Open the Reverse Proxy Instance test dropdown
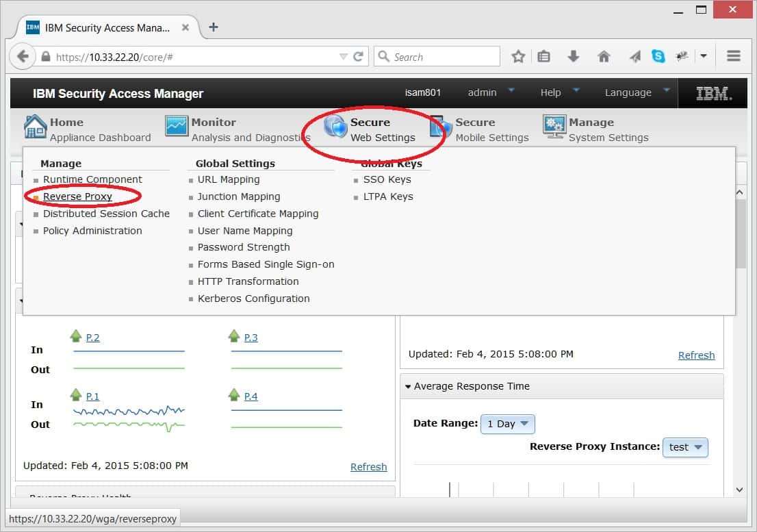Viewport: 757px width, 532px height. pos(685,447)
